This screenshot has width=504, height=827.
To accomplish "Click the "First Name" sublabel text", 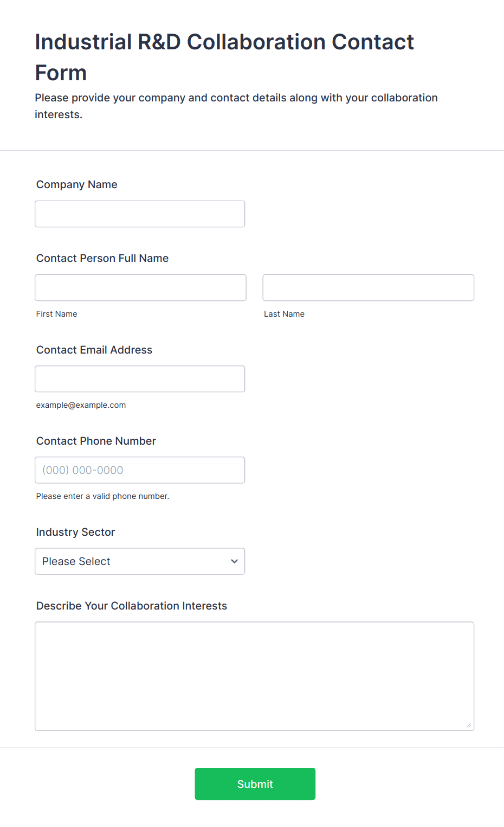I will pyautogui.click(x=57, y=314).
